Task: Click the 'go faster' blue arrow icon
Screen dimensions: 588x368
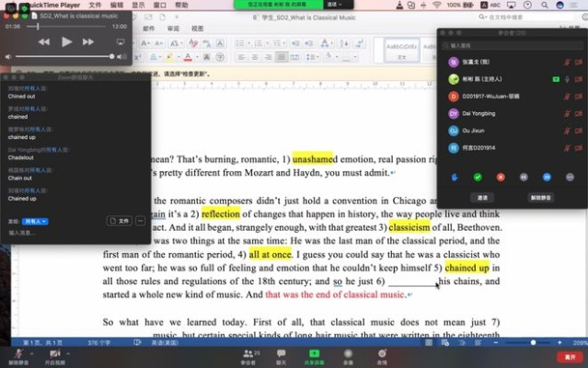Action: click(547, 176)
